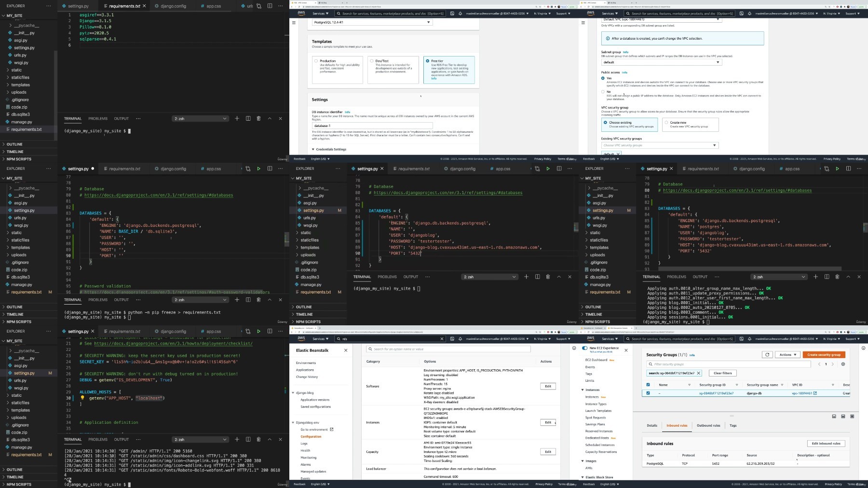868x488 pixels.
Task: Add a new terminal in requirements.txt window
Action: click(x=237, y=118)
